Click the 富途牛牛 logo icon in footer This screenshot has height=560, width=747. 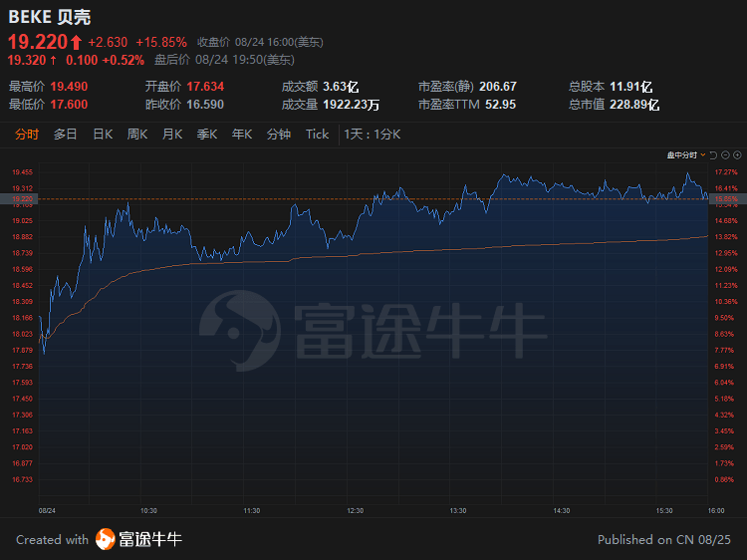(106, 539)
